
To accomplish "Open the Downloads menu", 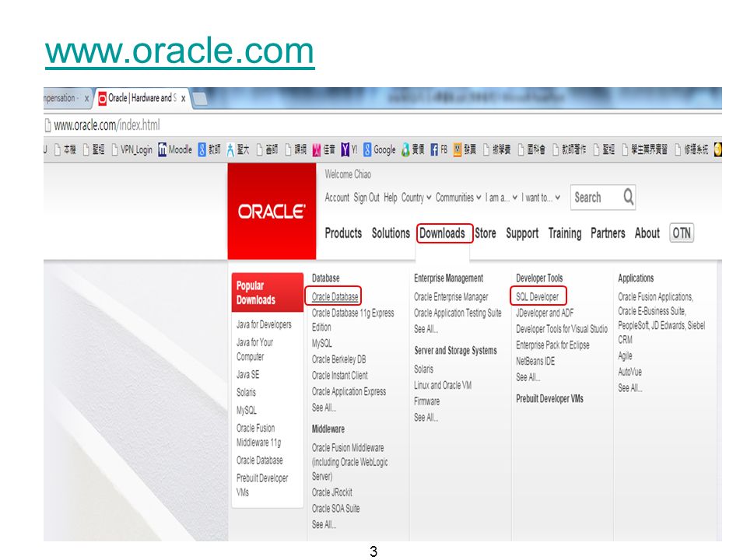I will pyautogui.click(x=442, y=233).
